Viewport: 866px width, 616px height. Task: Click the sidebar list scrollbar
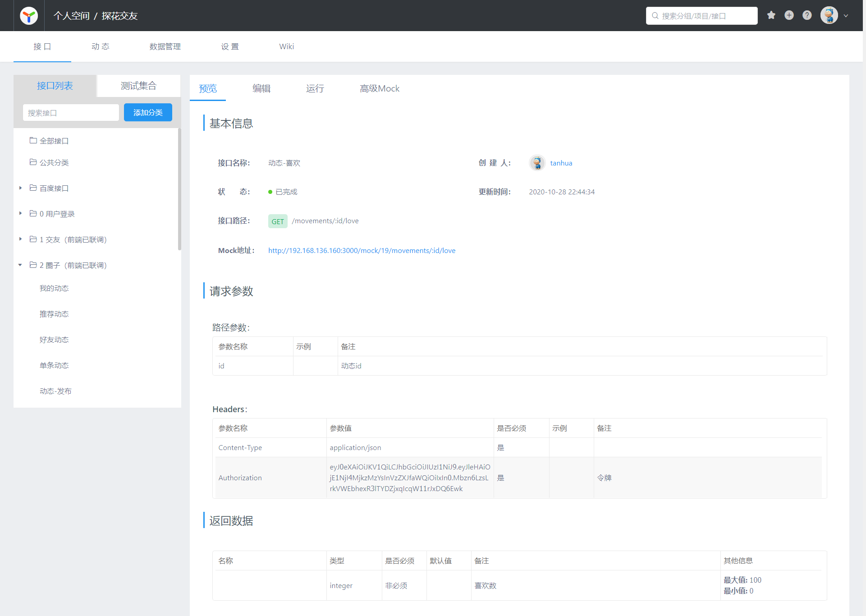179,189
